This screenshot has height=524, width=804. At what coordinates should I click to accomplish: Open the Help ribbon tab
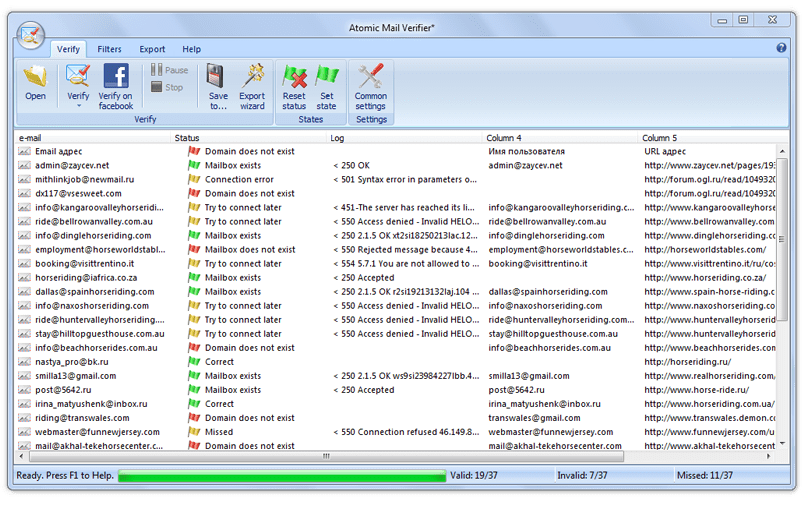click(191, 49)
